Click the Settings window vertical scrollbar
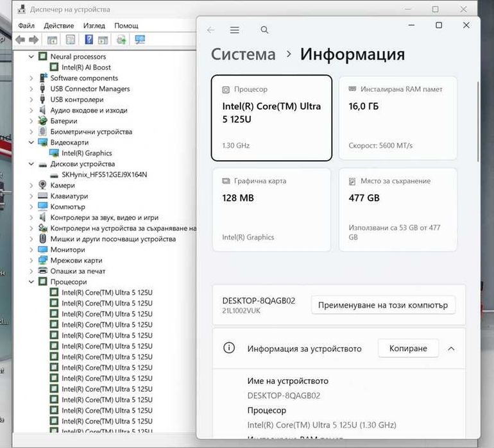The width and height of the screenshot is (494, 448). pos(478,121)
